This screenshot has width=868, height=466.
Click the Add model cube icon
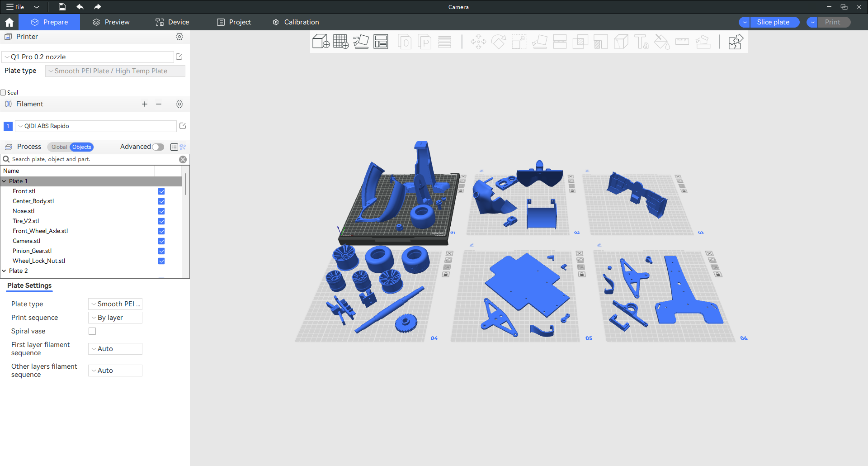[x=321, y=42]
